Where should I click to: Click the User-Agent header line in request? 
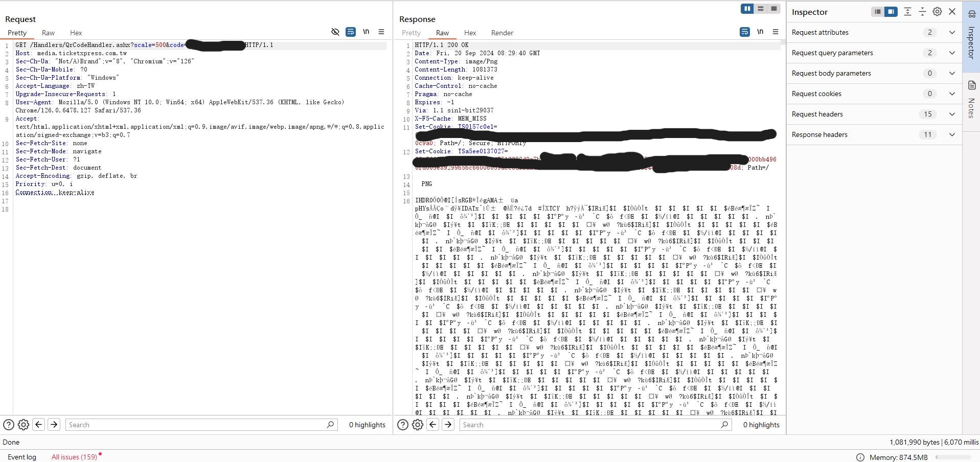click(x=180, y=106)
